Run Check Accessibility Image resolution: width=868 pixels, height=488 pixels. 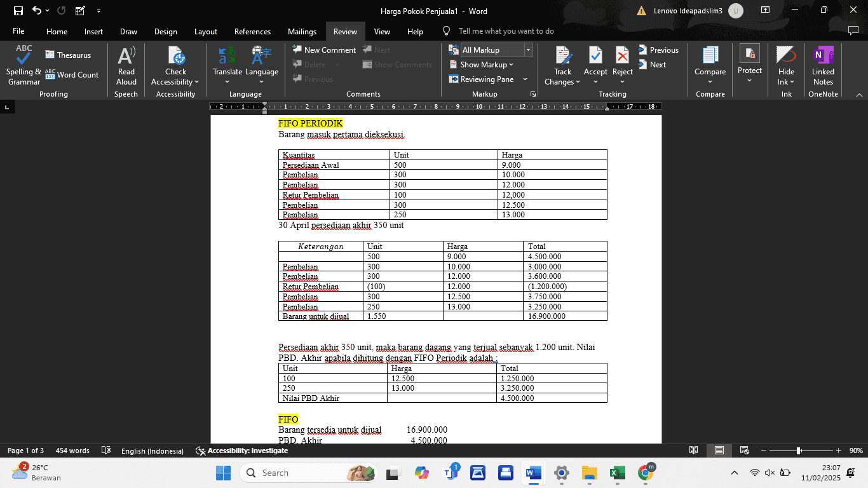click(175, 65)
